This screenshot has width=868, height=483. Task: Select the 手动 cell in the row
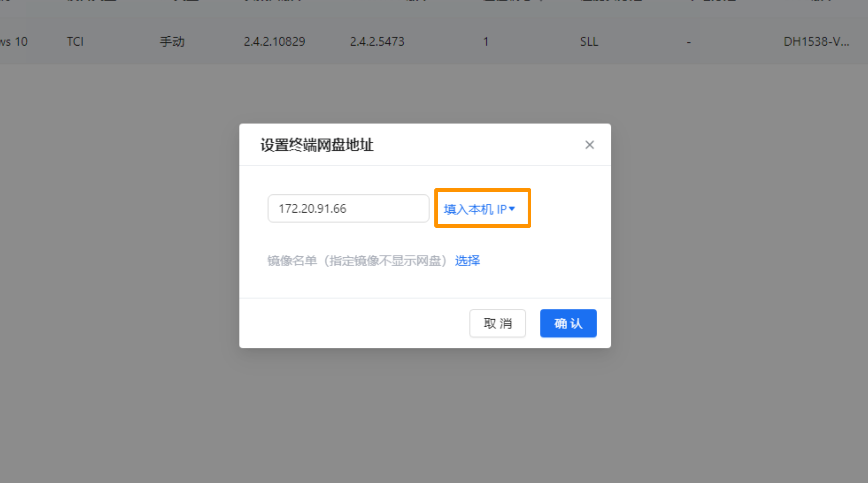[x=172, y=42]
